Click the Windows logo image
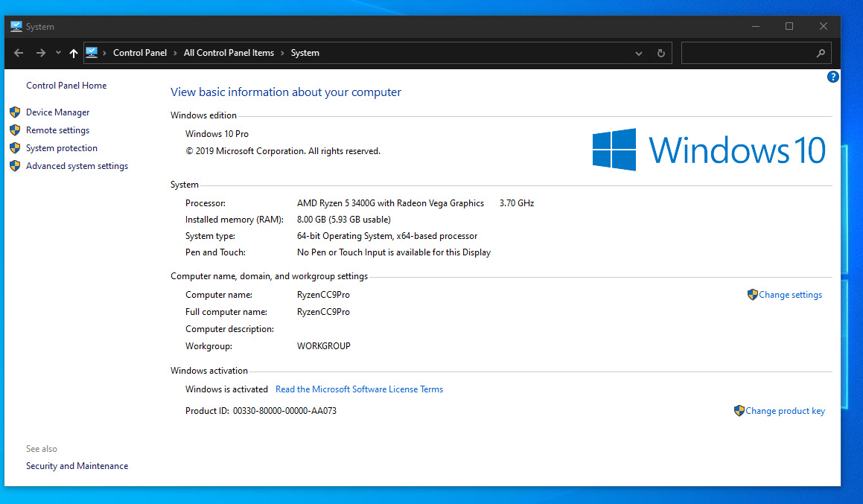The image size is (863, 504). point(709,150)
